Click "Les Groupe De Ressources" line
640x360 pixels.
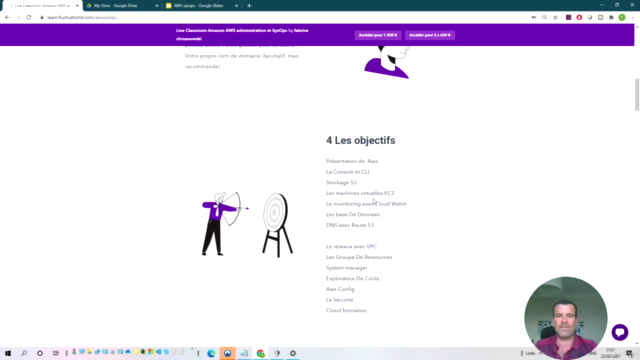pos(359,257)
